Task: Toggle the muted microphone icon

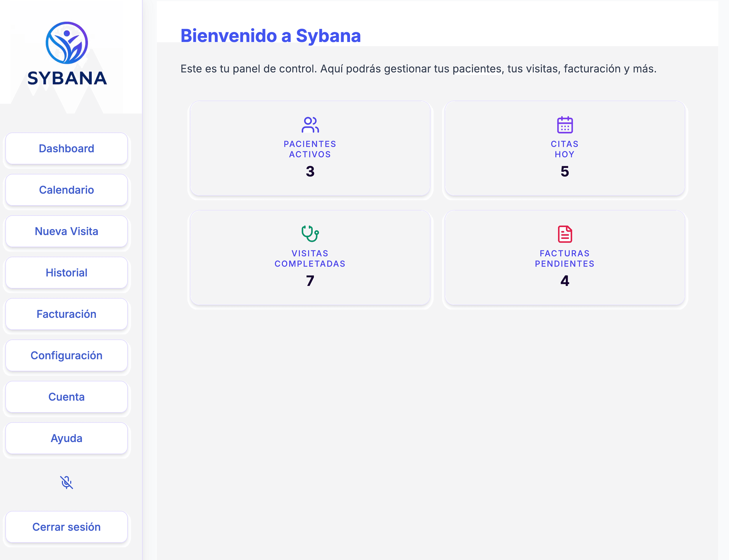Action: [x=66, y=482]
